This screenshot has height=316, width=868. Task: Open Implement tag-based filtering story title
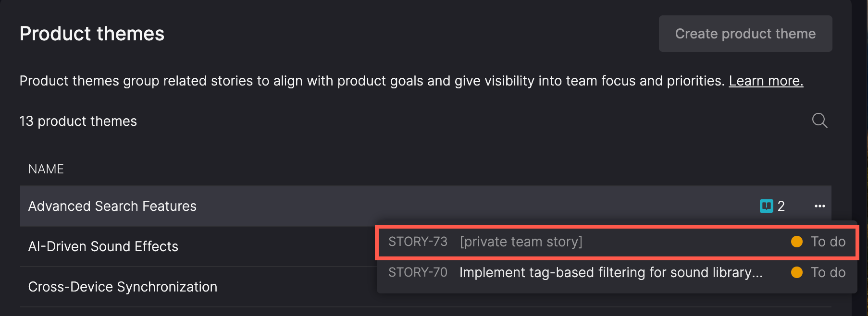pos(610,272)
